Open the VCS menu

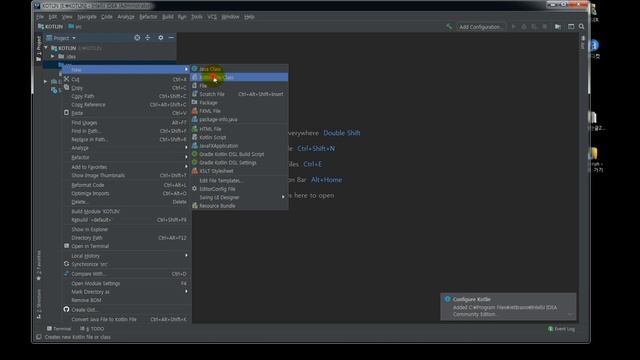[212, 17]
